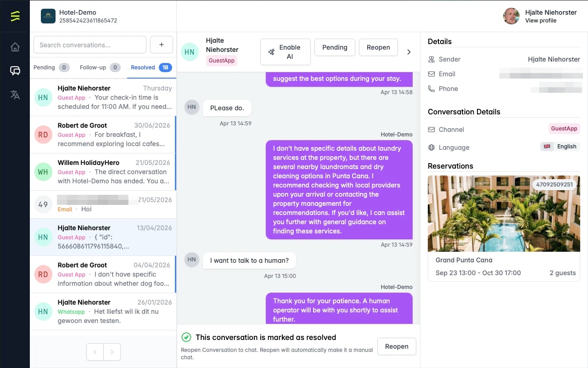Click Reopen button beside the resolved notice
Screen dimensions: 588x368
coord(397,346)
